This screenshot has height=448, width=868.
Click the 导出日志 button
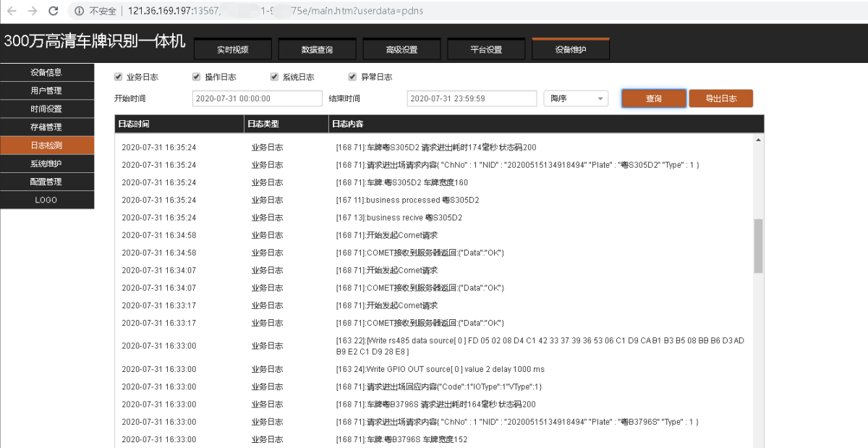[x=721, y=98]
